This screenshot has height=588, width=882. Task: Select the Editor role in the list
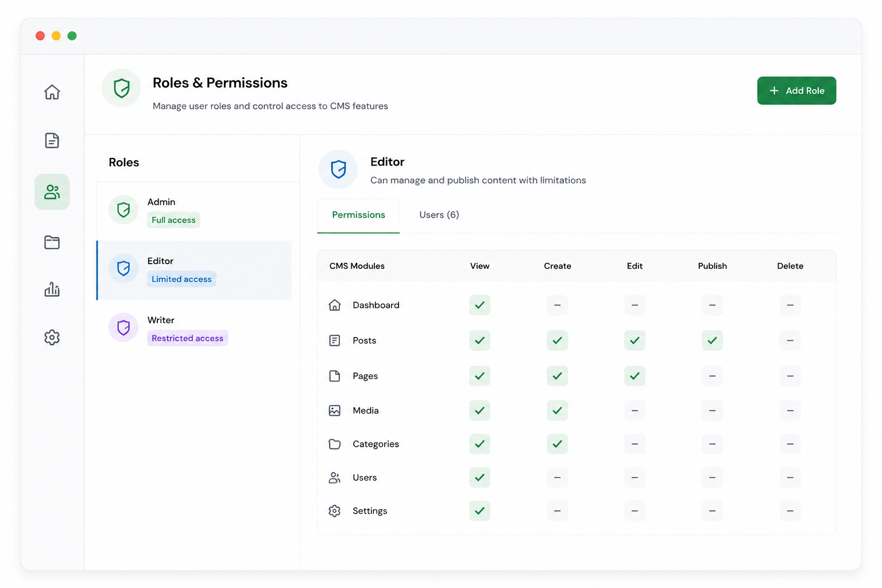tap(195, 270)
